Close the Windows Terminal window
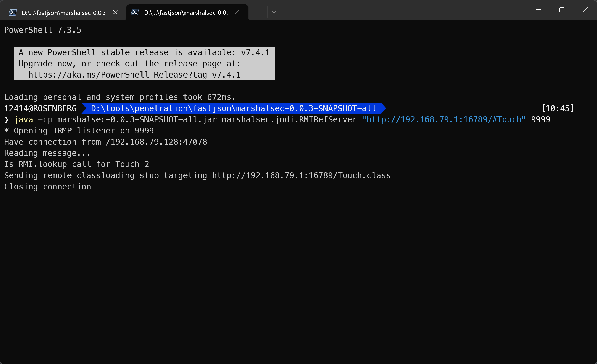The width and height of the screenshot is (597, 364). tap(585, 10)
